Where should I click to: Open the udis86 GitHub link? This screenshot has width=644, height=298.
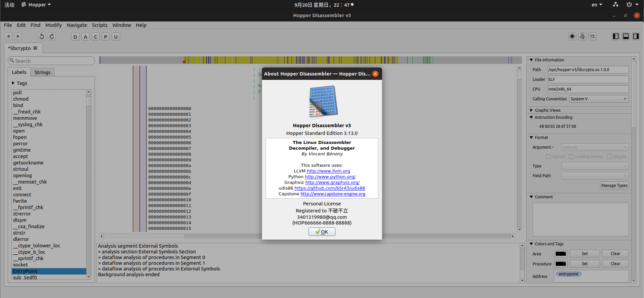click(x=330, y=188)
